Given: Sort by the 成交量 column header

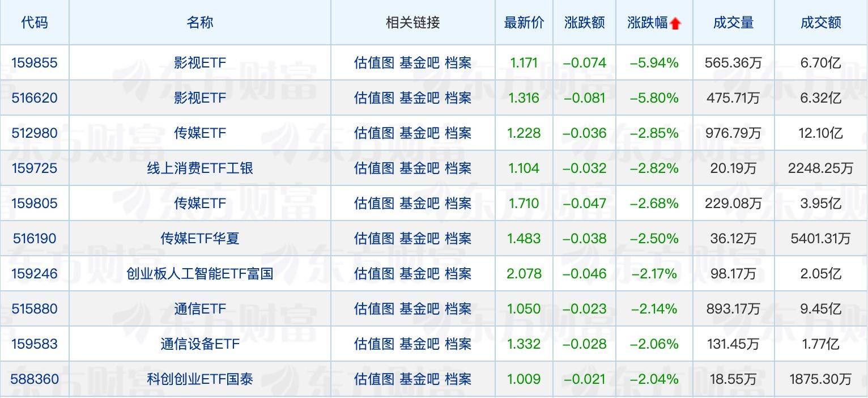Looking at the screenshot, I should (x=733, y=23).
